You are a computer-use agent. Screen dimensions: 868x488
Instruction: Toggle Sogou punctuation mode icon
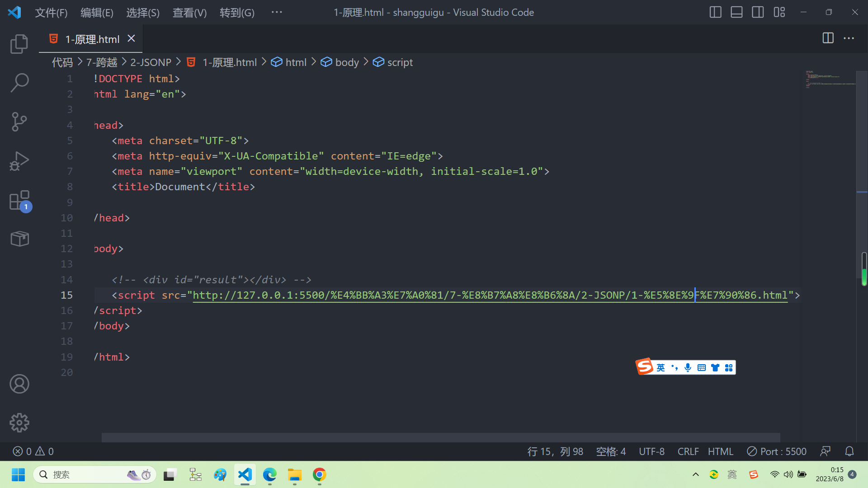click(675, 368)
